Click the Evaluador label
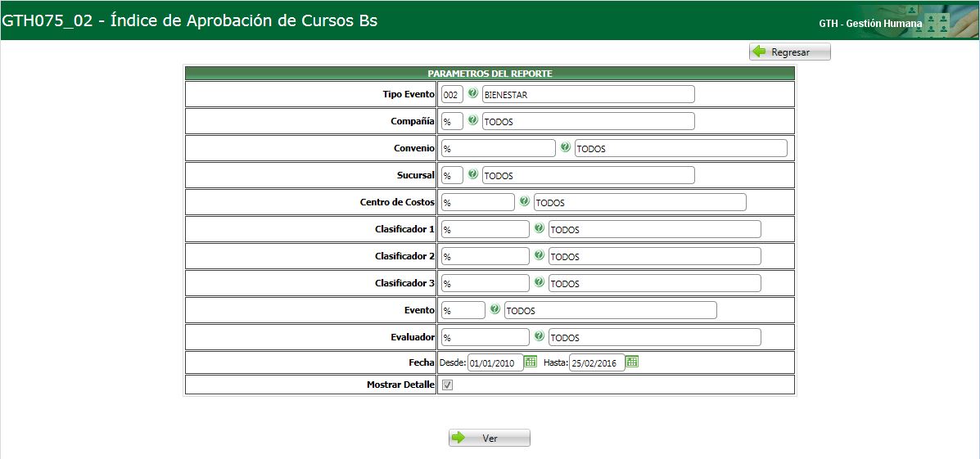Image resolution: width=980 pixels, height=459 pixels. (x=413, y=336)
